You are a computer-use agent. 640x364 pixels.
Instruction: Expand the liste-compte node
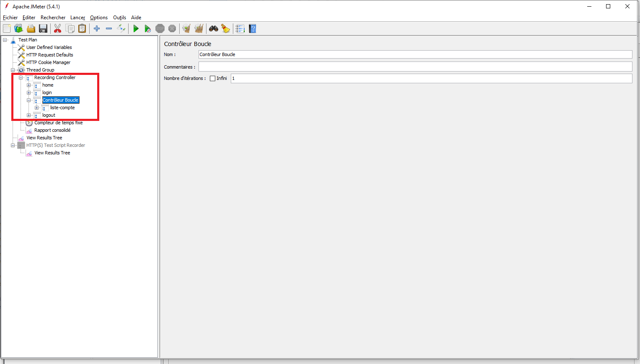37,108
